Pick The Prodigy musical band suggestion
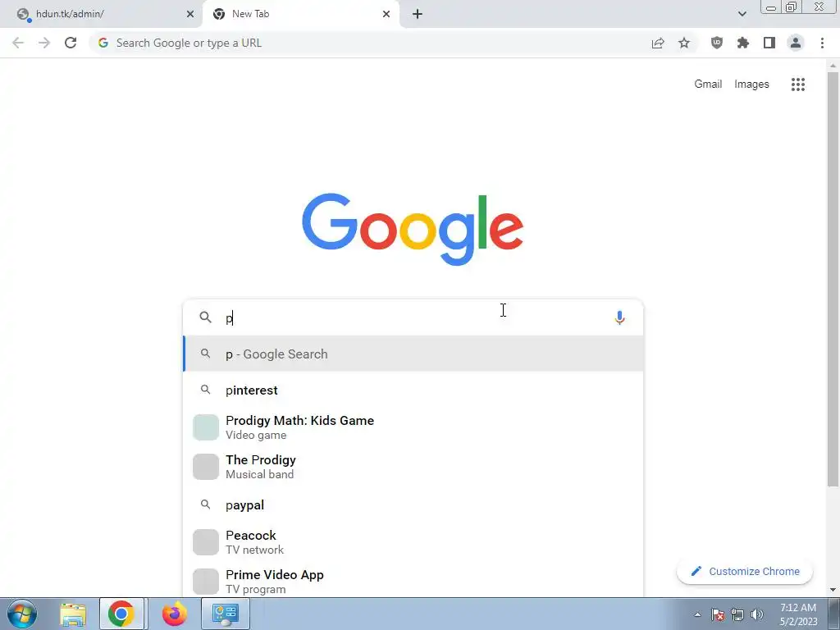This screenshot has height=630, width=840. point(413,466)
